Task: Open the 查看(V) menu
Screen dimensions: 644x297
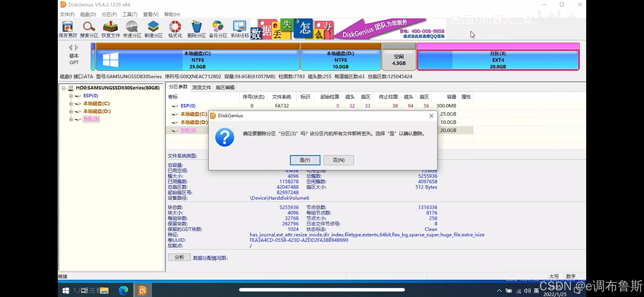Action: (150, 15)
